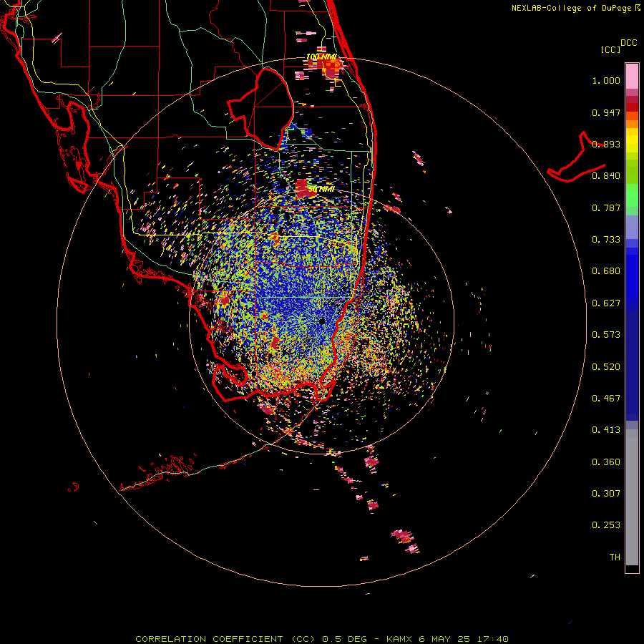This screenshot has height=644, width=644.
Task: Click the 0.947 scale value
Action: tap(606, 112)
